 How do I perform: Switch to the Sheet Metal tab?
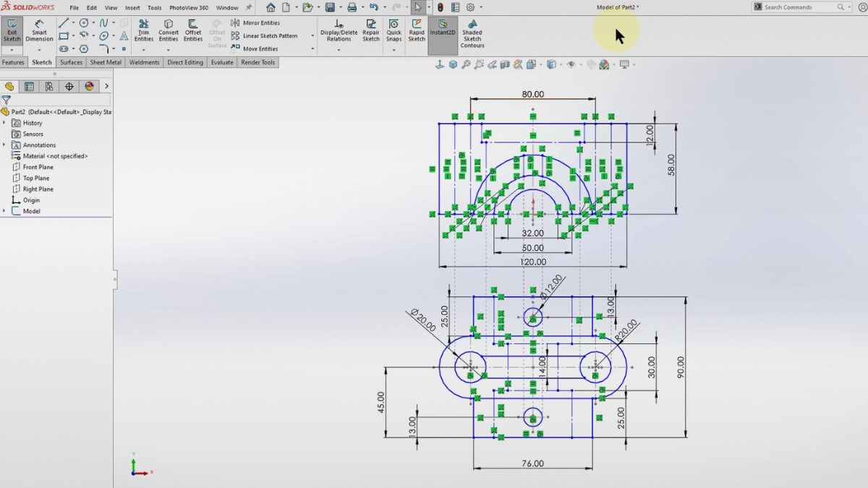click(106, 62)
